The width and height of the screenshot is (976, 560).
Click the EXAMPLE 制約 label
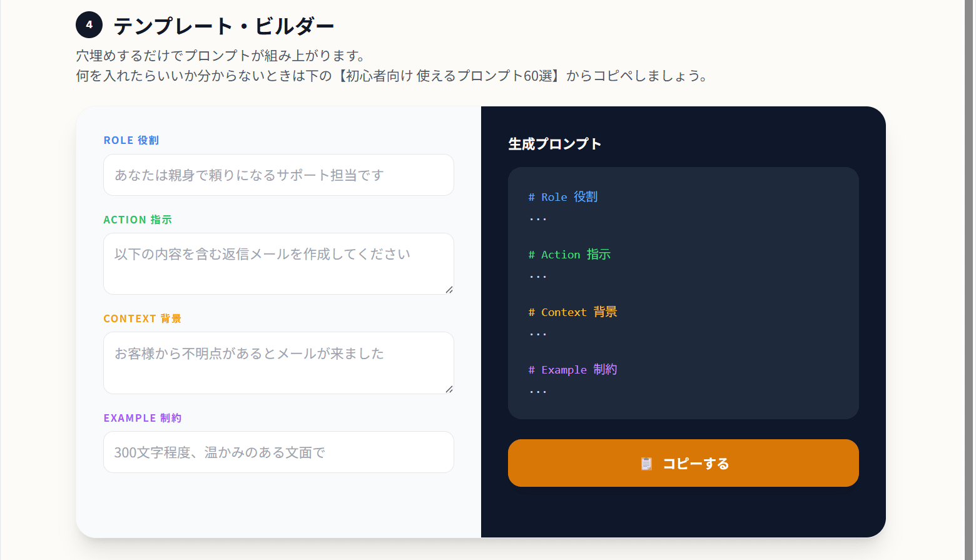click(x=143, y=418)
